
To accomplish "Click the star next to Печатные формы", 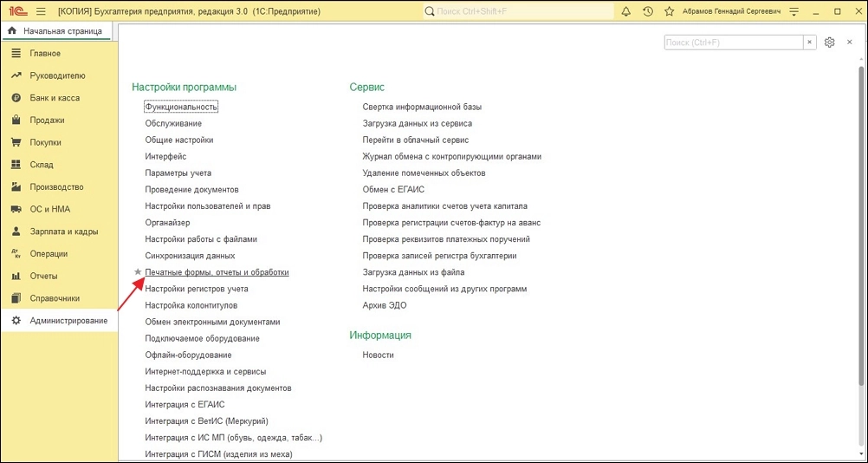I will point(139,272).
